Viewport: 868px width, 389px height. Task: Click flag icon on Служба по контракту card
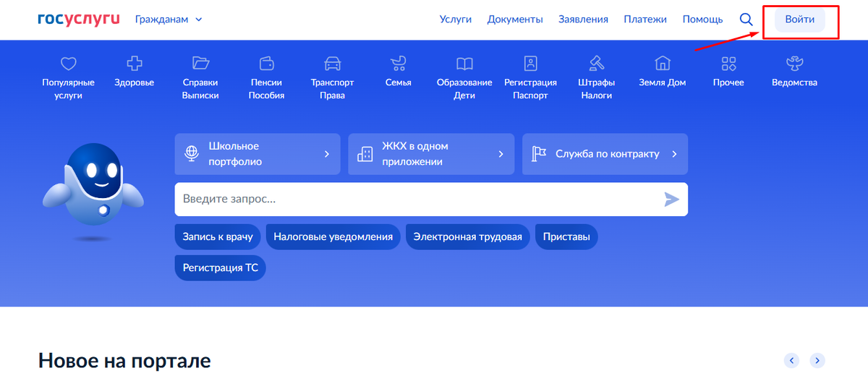point(539,154)
